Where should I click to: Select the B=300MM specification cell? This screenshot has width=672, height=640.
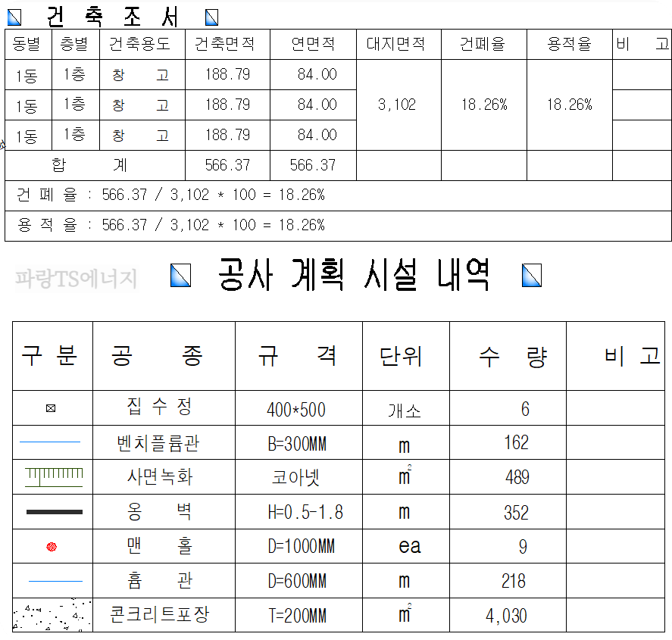point(297,445)
